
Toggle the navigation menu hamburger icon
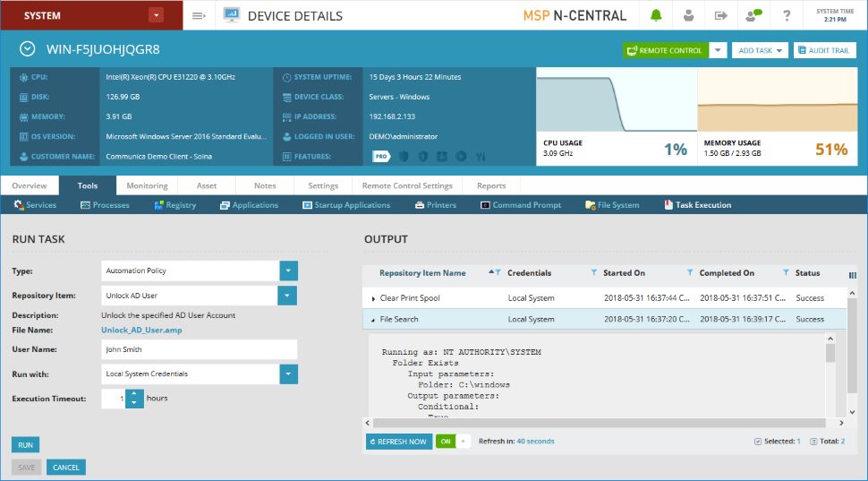[x=199, y=15]
